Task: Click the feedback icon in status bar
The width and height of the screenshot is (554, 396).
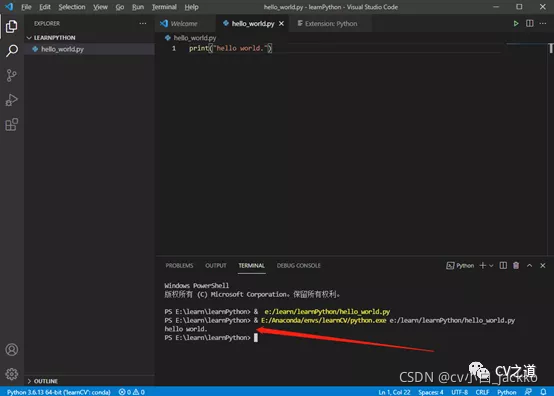Action: click(x=528, y=392)
